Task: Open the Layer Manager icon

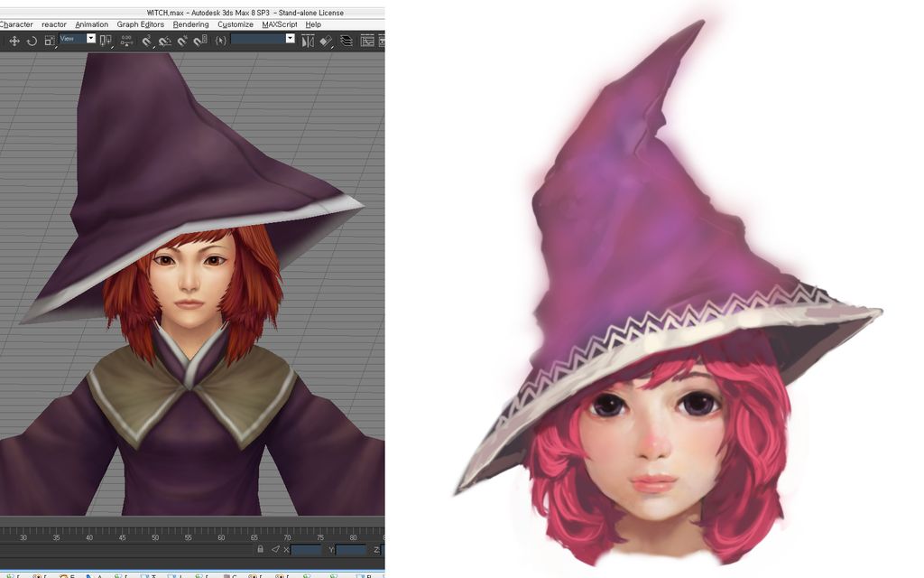Action: pyautogui.click(x=346, y=41)
